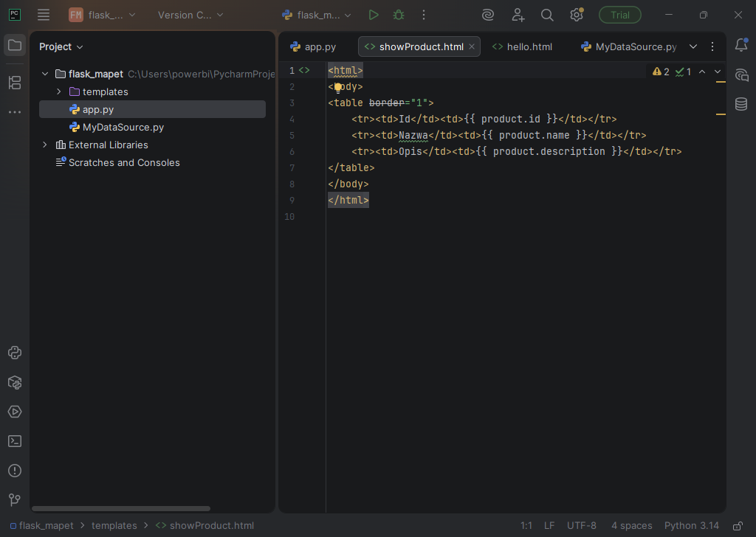
Task: Click showProduct.html breadcrumb in status bar
Action: tap(205, 525)
